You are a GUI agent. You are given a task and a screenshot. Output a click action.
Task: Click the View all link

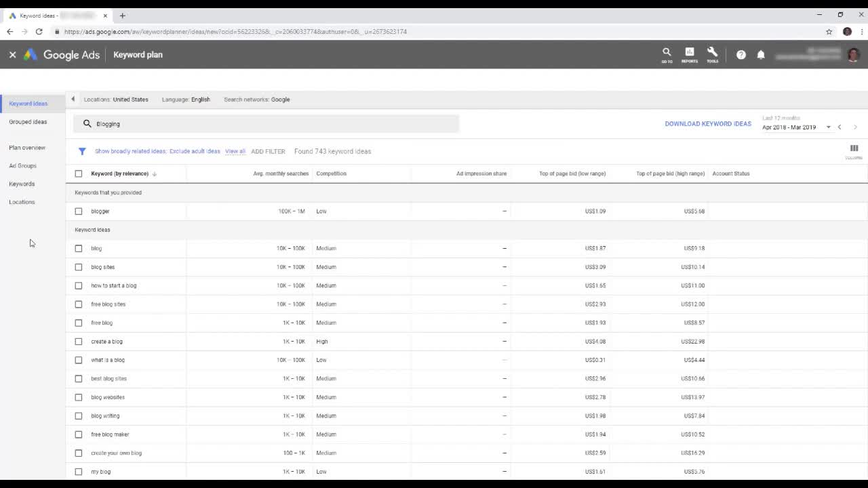pos(235,151)
